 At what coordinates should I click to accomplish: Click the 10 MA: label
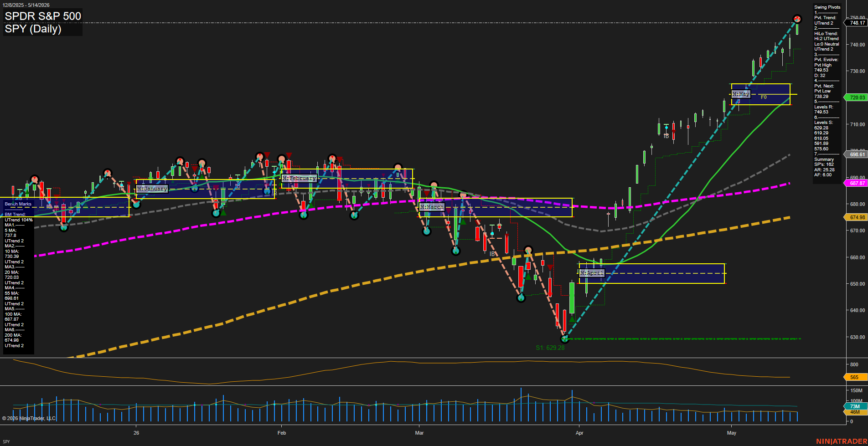(12, 251)
